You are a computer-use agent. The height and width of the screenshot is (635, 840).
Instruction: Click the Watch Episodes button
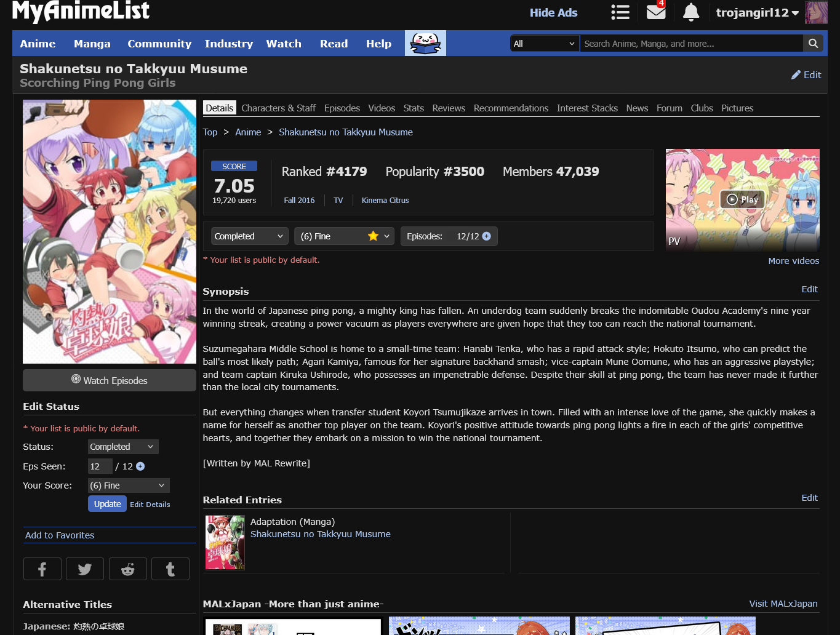pos(110,380)
